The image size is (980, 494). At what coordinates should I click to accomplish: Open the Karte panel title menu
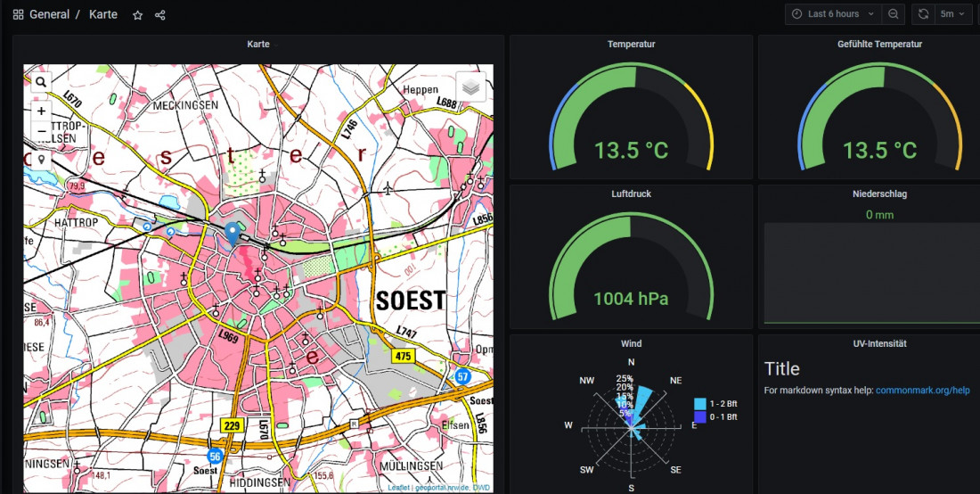(258, 44)
